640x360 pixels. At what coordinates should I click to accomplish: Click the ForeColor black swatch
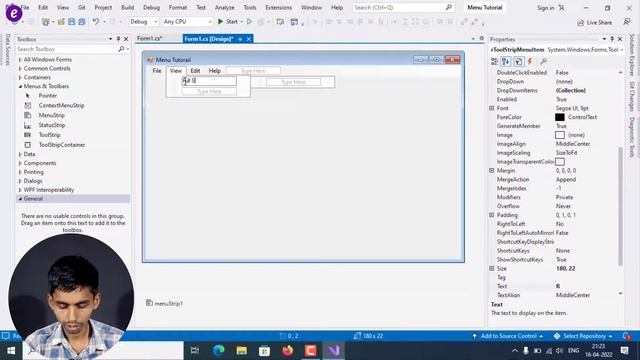[x=560, y=117]
